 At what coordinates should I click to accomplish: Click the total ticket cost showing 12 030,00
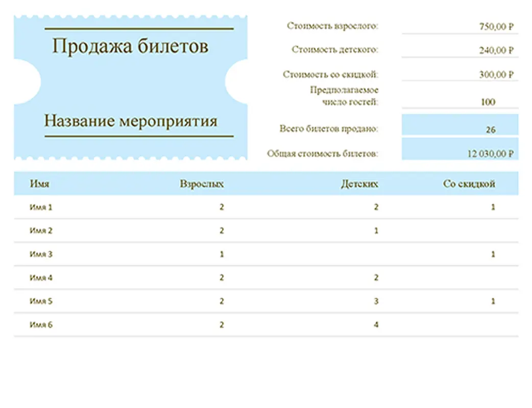[x=489, y=154]
